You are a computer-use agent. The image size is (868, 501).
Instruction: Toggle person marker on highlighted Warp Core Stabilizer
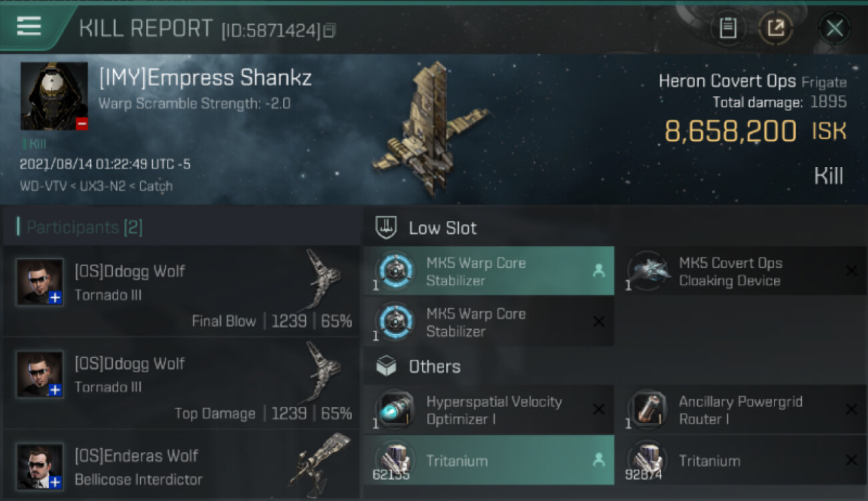[598, 271]
